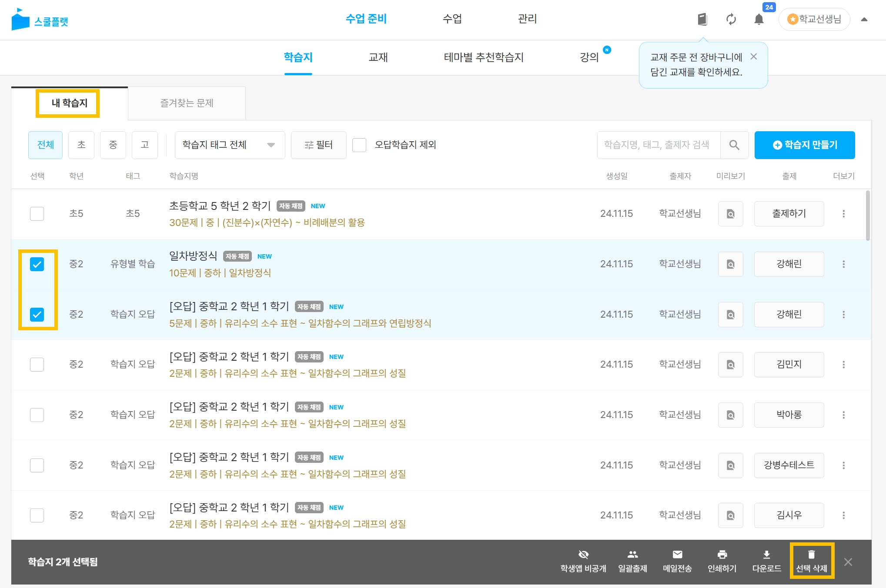Click 인쇄하기 printer icon
Viewport: 886px width, 588px height.
coord(722,555)
